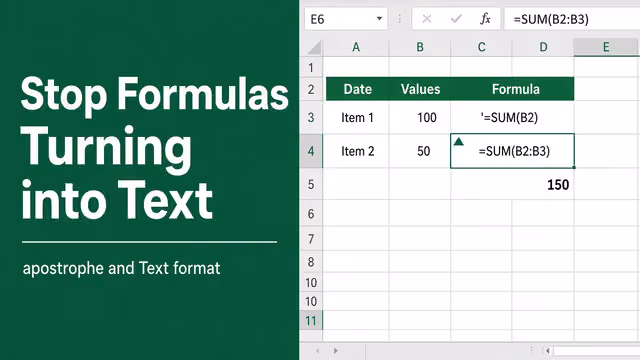Select row 4 header

tap(311, 151)
